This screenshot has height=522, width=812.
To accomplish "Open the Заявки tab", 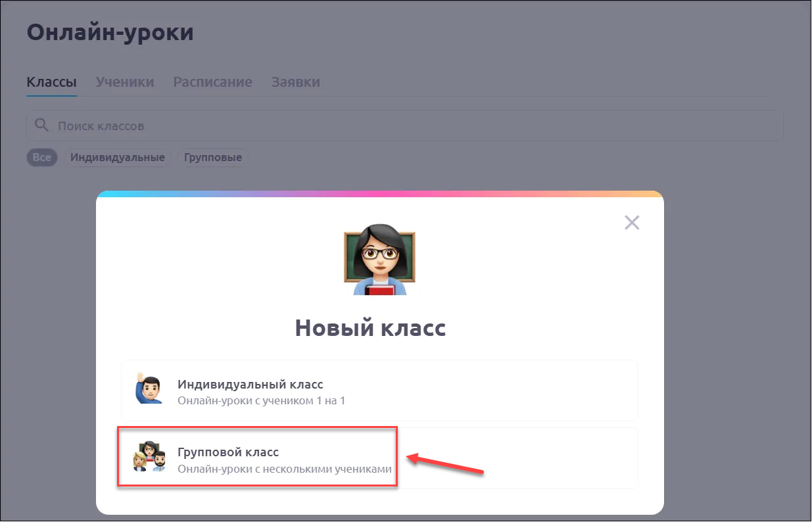I will point(296,82).
